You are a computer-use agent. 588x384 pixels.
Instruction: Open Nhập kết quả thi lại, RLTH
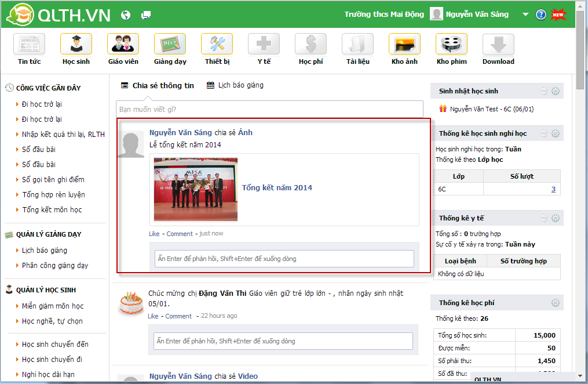[x=63, y=135]
